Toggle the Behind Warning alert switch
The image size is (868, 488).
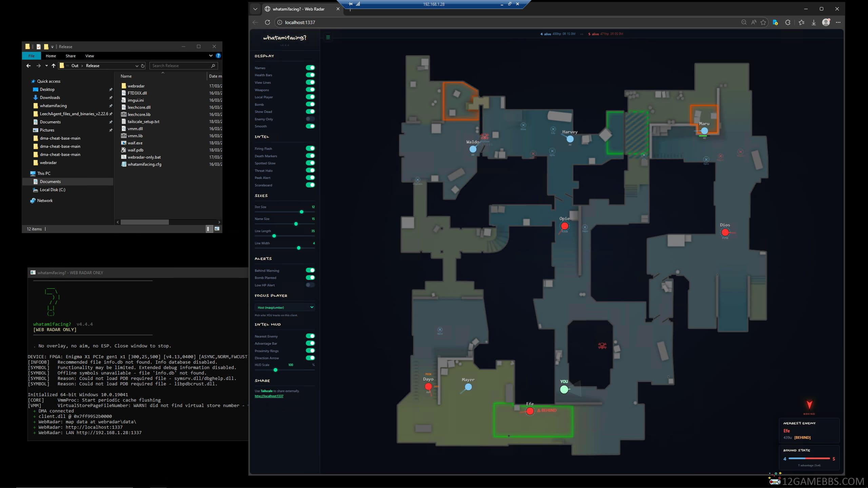[x=310, y=270]
